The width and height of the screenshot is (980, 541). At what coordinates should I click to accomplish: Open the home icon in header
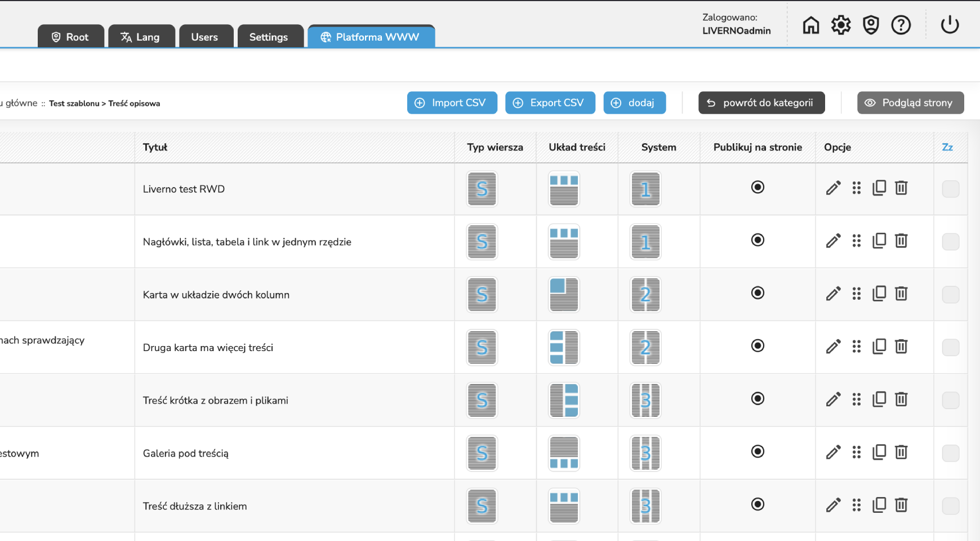click(x=811, y=25)
